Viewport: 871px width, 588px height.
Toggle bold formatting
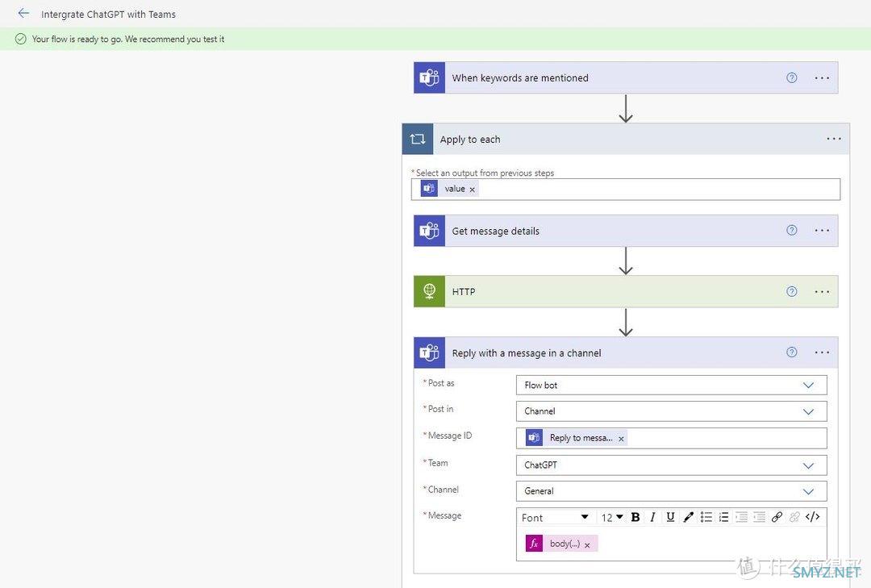coord(636,517)
